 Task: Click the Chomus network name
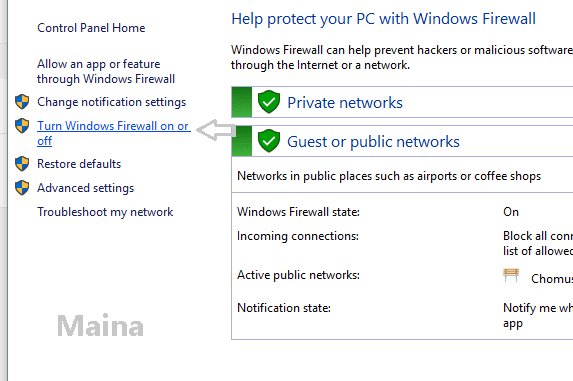pos(552,279)
